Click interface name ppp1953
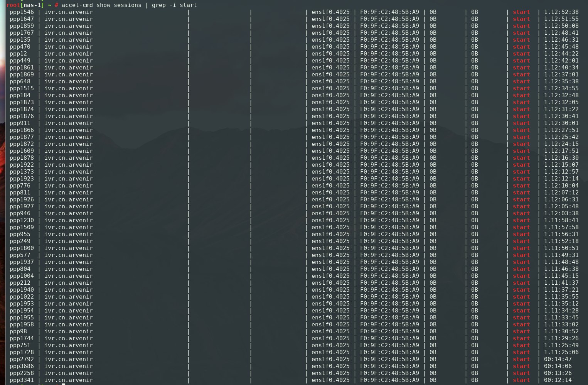This screenshot has height=385, width=588. (22, 304)
